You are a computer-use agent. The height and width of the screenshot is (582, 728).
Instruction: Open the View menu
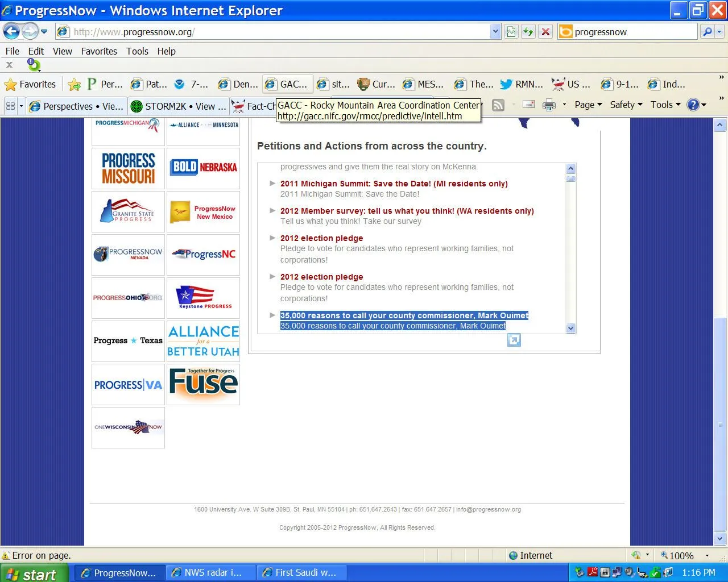pyautogui.click(x=63, y=51)
